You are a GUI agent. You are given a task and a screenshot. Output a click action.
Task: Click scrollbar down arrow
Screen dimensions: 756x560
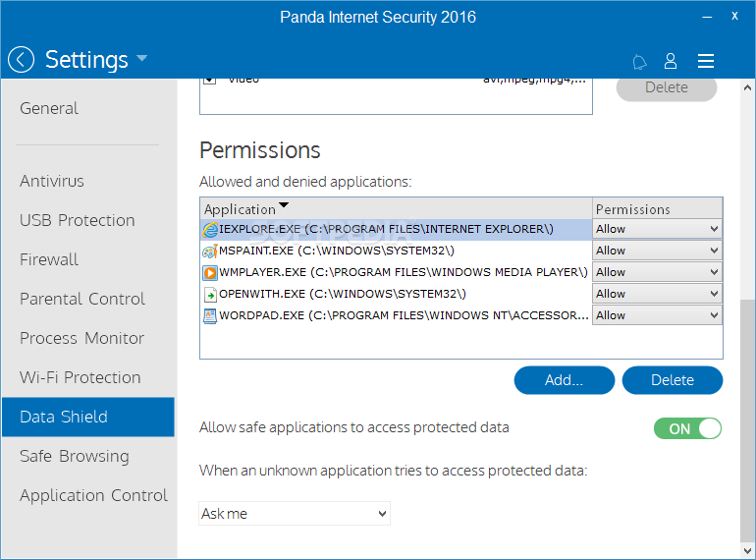point(747,550)
